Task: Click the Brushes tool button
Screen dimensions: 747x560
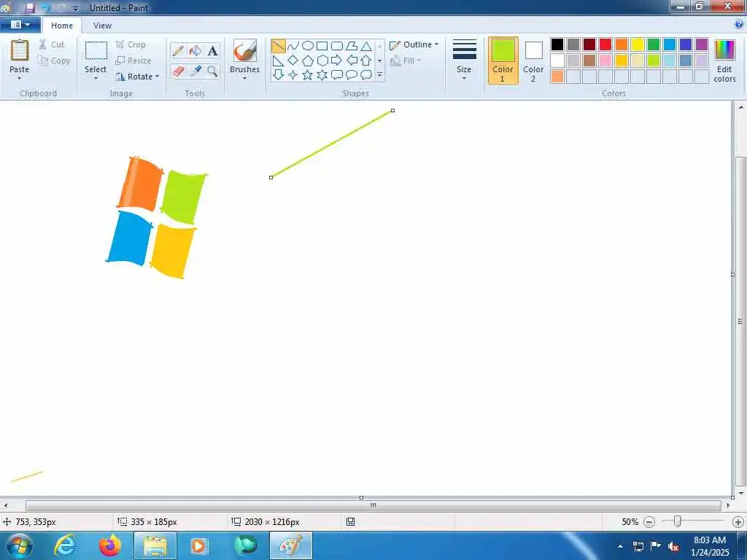Action: [x=245, y=51]
